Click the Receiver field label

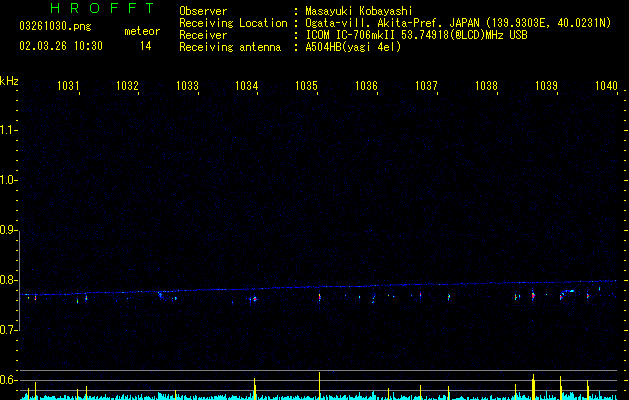203,35
